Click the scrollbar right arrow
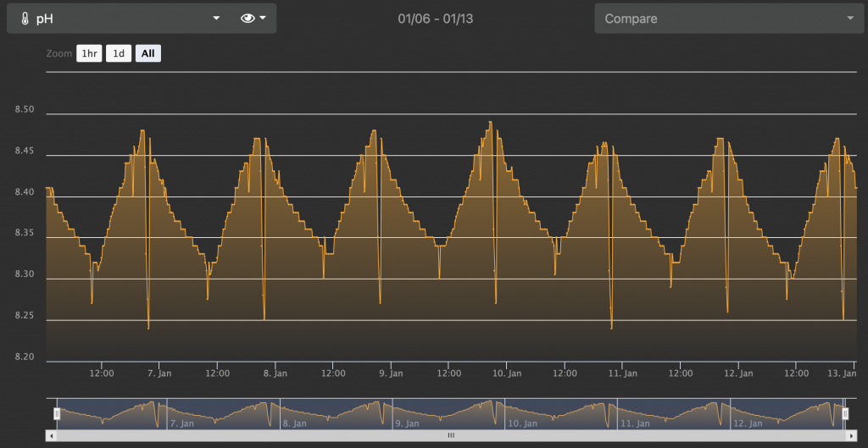This screenshot has width=868, height=448. point(850,435)
